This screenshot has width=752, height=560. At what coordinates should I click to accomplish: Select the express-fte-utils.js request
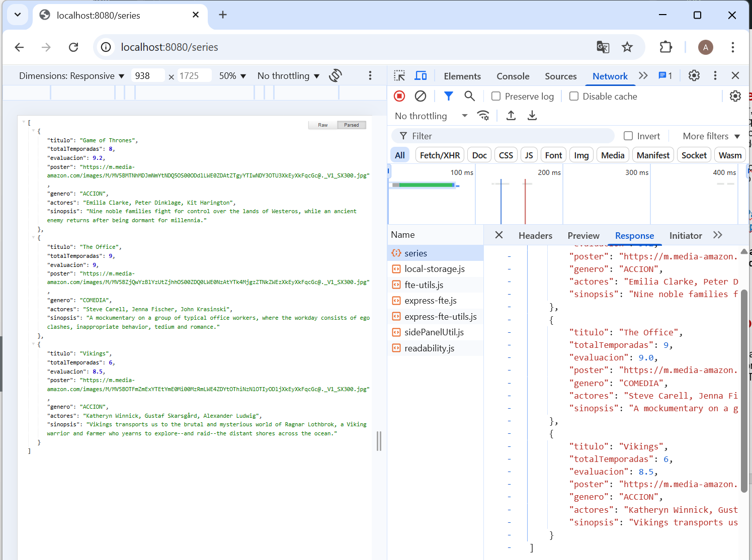[x=436, y=317]
